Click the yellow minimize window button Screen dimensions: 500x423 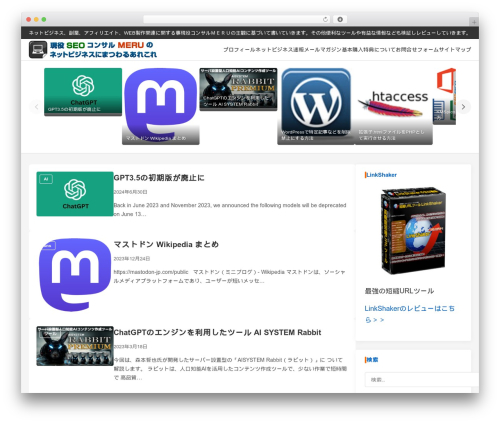click(x=36, y=20)
